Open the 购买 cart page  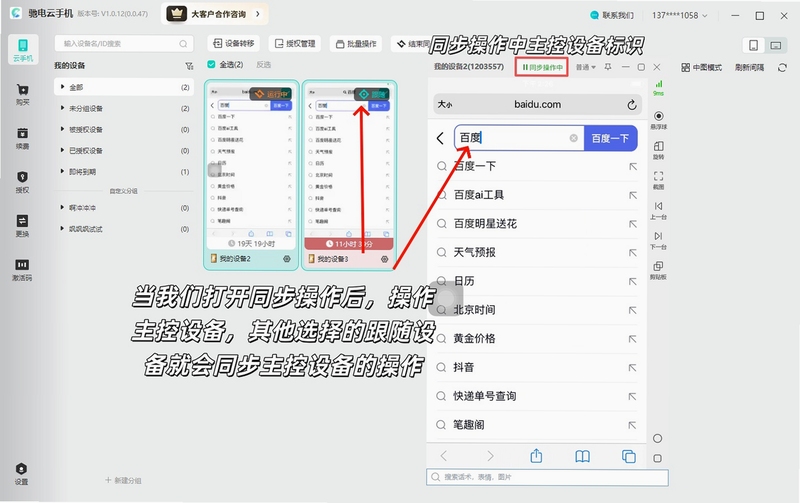click(22, 94)
